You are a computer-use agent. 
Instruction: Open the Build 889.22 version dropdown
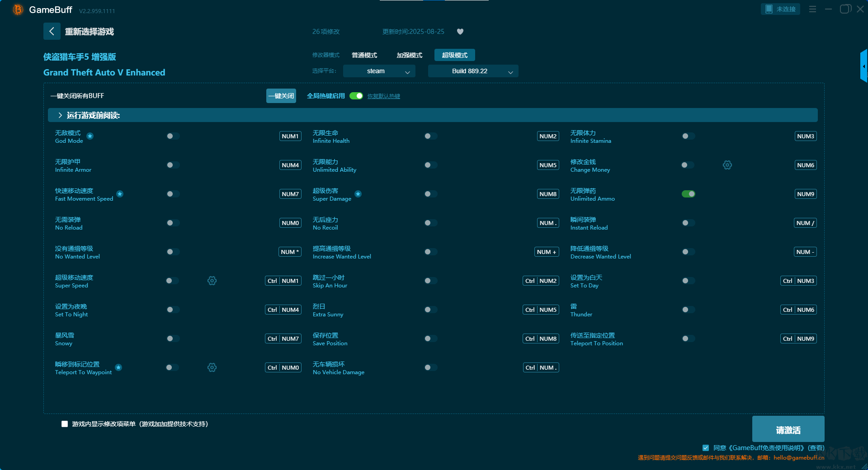(473, 71)
